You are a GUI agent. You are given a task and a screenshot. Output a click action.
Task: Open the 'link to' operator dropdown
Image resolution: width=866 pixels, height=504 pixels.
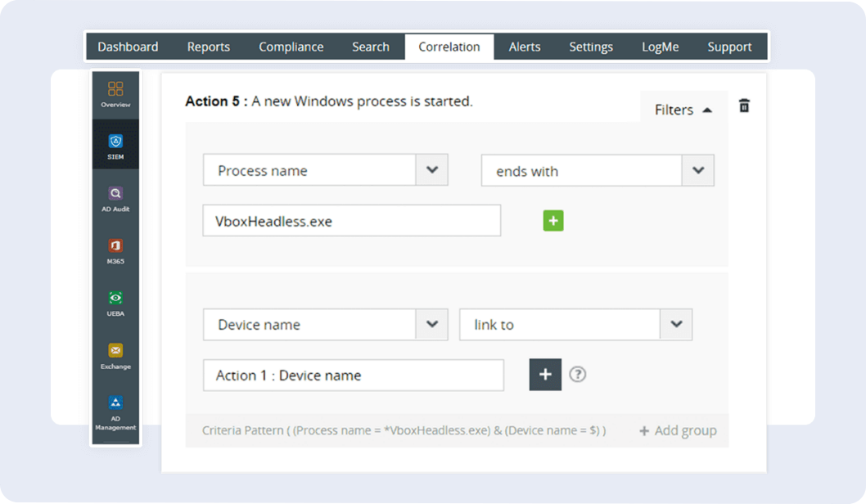pos(676,324)
